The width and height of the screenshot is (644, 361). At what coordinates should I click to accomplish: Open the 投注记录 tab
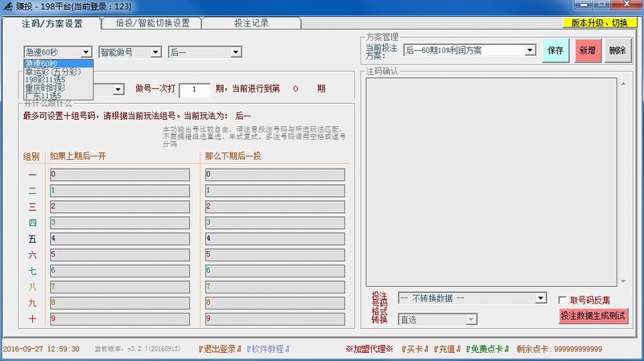251,23
